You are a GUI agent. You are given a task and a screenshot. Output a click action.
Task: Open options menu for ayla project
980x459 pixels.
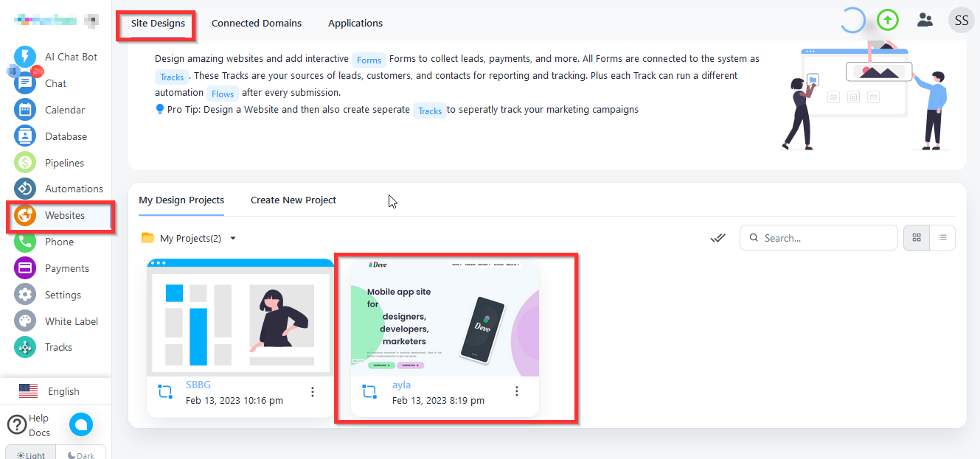pyautogui.click(x=517, y=391)
